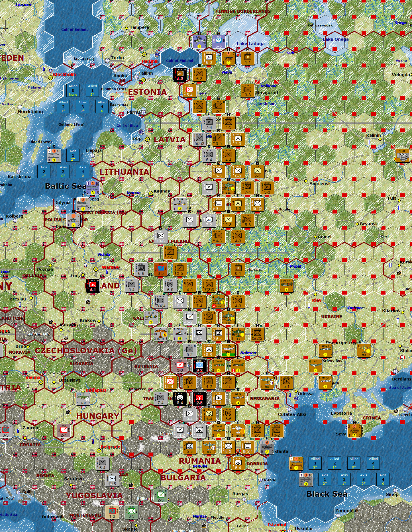Open Baltic Allied 1 sea box

(x=92, y=90)
